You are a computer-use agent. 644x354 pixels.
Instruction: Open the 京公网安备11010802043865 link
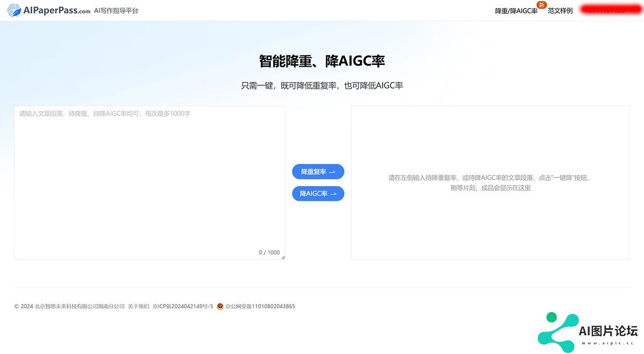(x=260, y=307)
